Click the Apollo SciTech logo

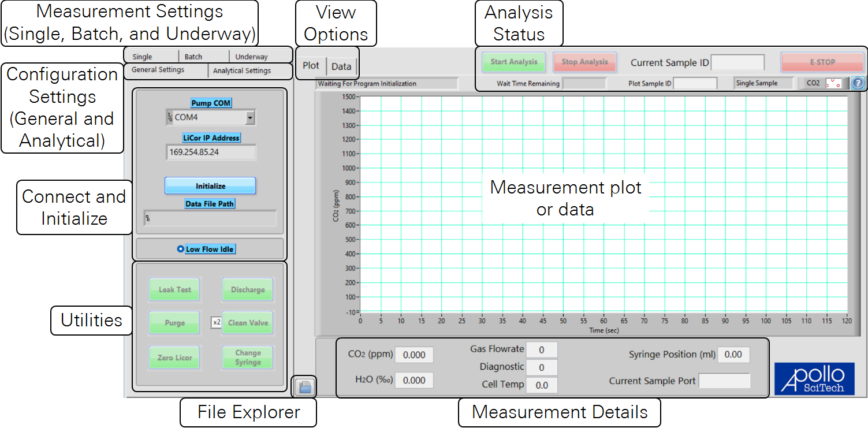coord(813,379)
